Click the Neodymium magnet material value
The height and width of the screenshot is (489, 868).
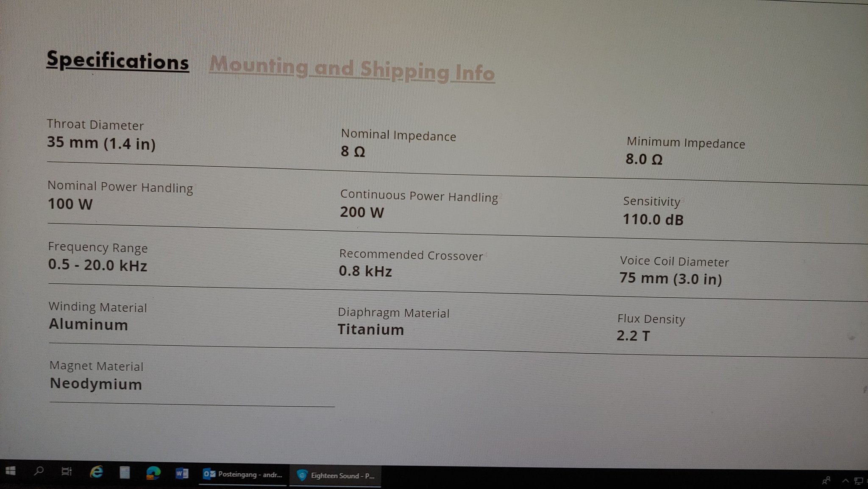[x=96, y=383]
